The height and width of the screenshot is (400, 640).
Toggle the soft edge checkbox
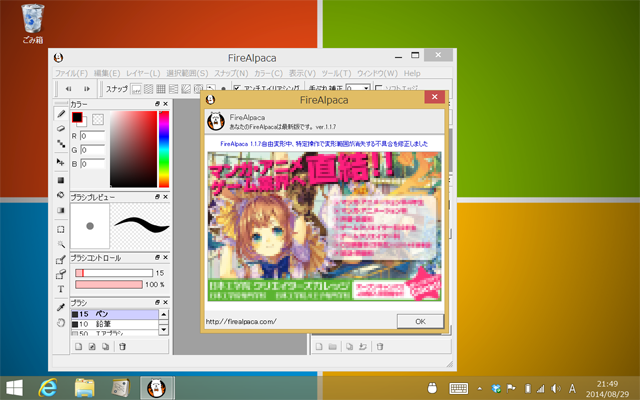[378, 88]
